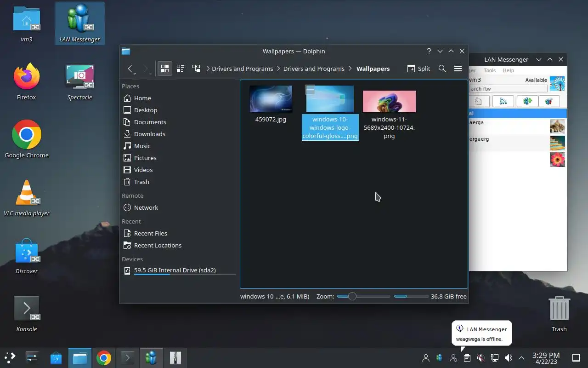Open Videos in Places panel
The height and width of the screenshot is (368, 588).
(x=179, y=170)
